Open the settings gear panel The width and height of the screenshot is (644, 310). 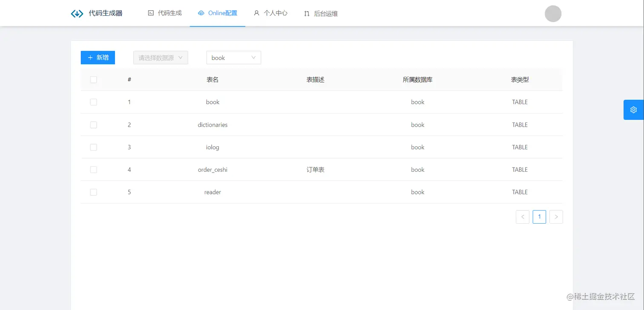(x=633, y=110)
